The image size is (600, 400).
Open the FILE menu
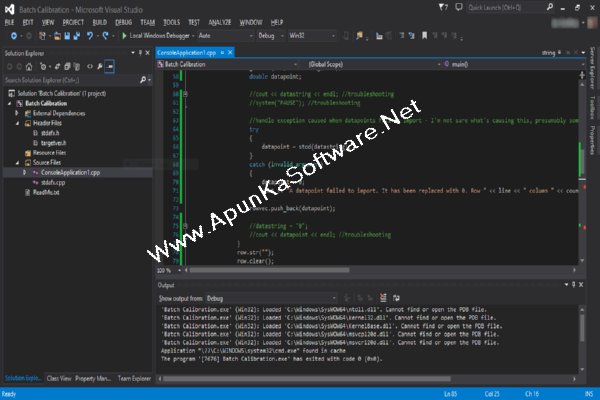pyautogui.click(x=10, y=22)
